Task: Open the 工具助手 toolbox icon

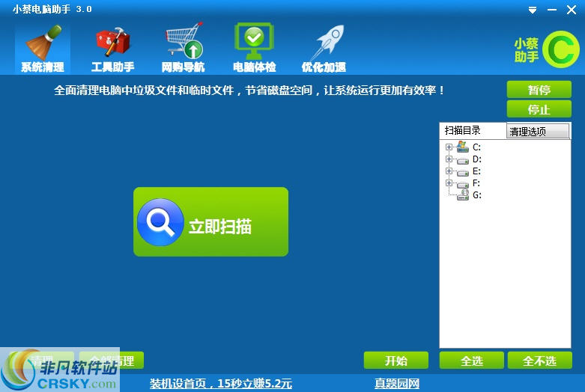Action: tap(112, 41)
